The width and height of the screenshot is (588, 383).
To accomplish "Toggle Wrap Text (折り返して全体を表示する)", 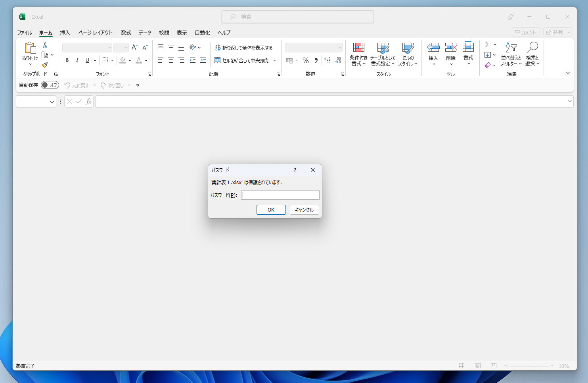I will (243, 48).
